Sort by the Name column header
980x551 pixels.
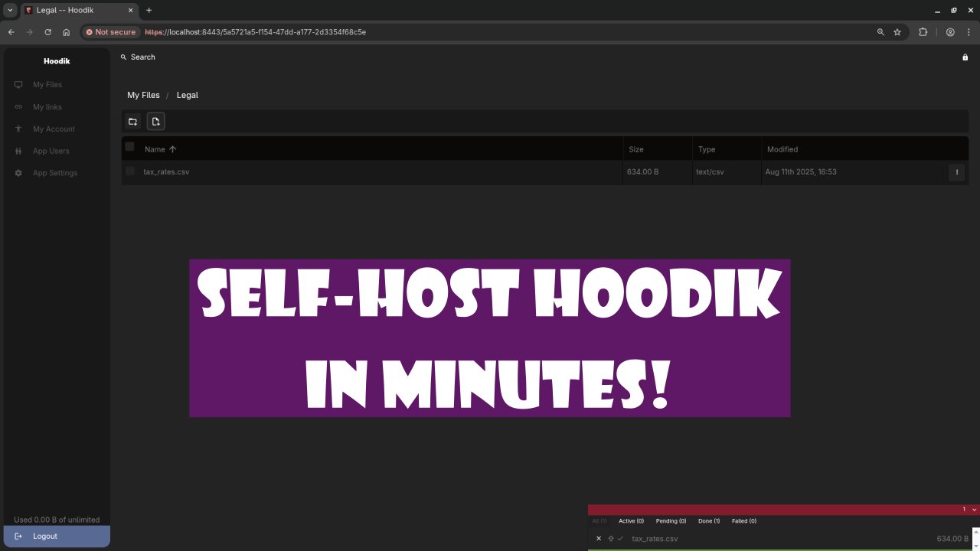(155, 149)
